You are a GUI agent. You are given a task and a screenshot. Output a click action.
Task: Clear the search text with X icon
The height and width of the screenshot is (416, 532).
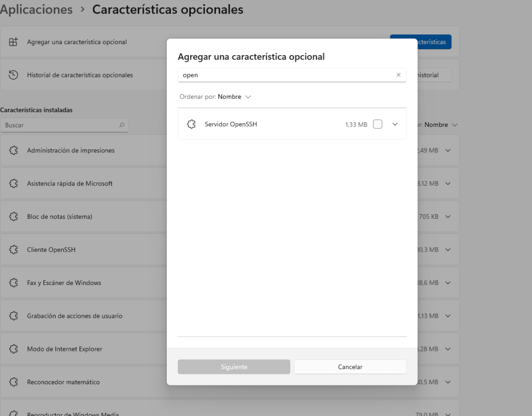(x=398, y=75)
